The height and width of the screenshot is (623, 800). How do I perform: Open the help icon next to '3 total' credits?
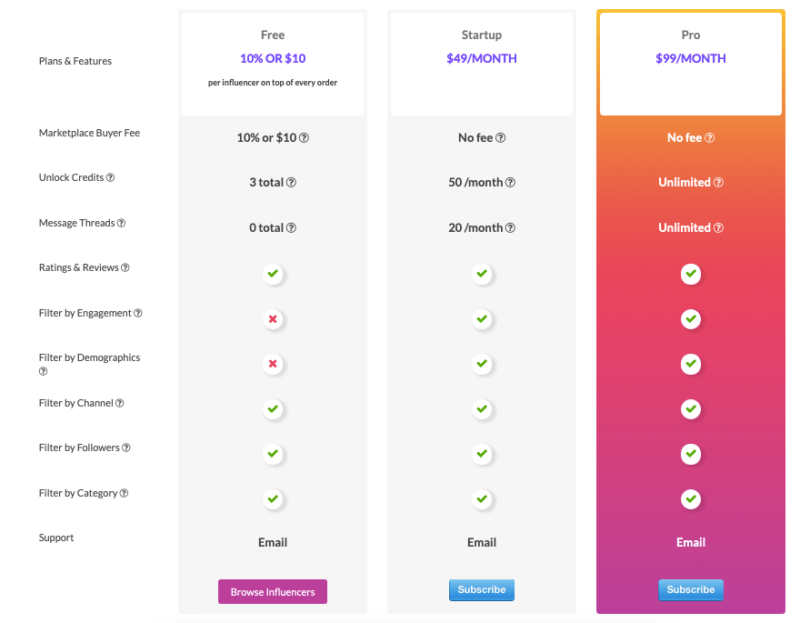tap(291, 182)
